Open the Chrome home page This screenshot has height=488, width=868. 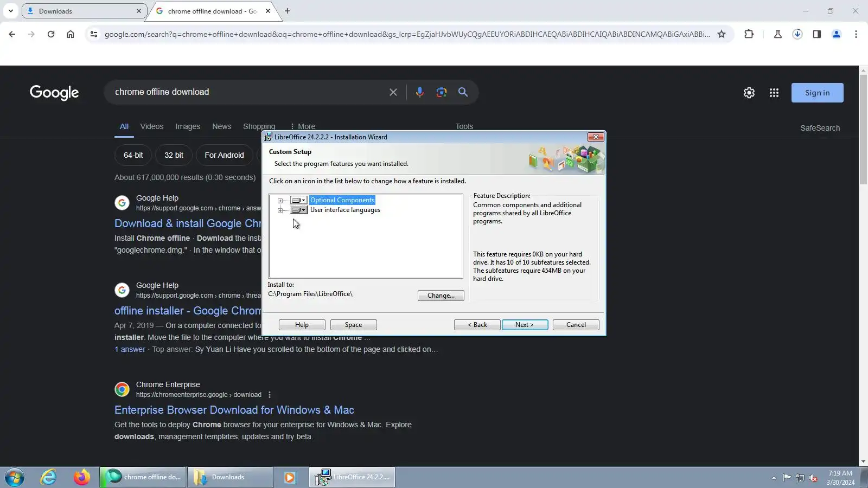(x=71, y=34)
